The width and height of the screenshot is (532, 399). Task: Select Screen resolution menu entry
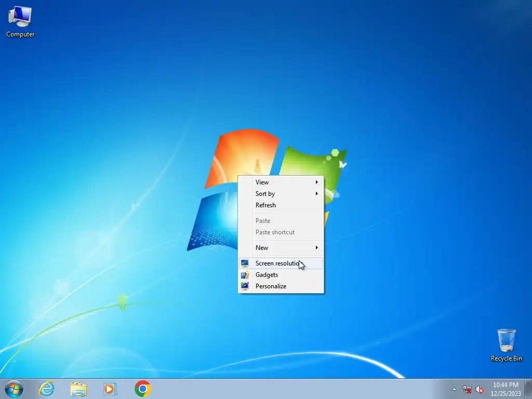281,263
